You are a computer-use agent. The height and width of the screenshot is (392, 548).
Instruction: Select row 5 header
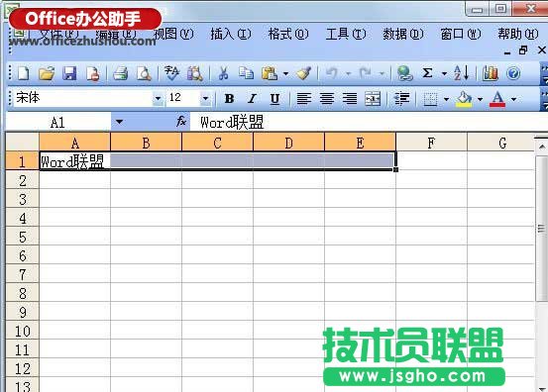click(23, 237)
